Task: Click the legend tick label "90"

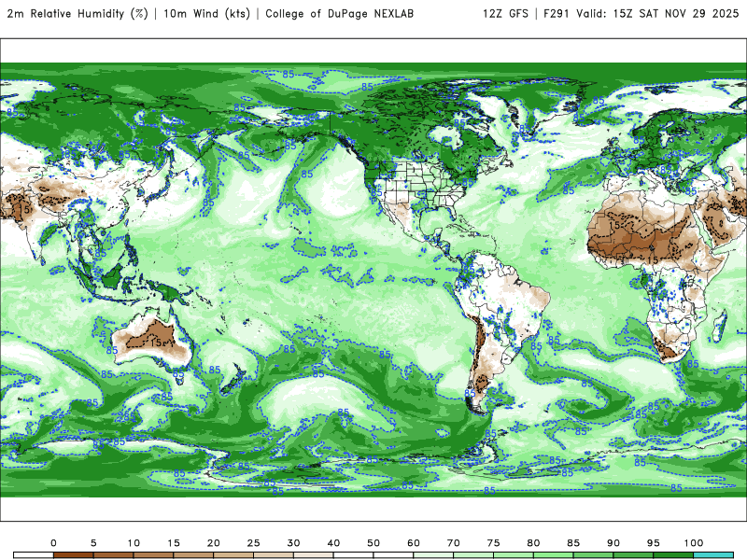Action: coord(613,543)
